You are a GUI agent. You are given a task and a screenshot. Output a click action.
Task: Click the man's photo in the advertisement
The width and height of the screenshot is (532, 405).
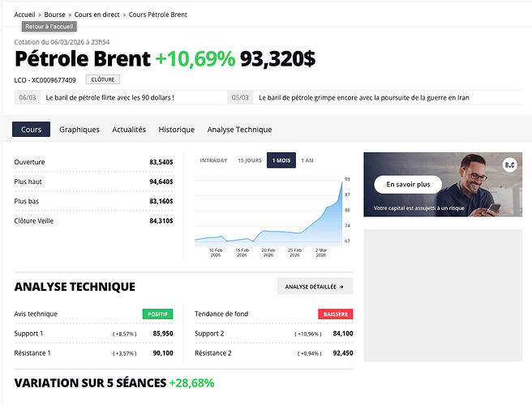pyautogui.click(x=478, y=188)
